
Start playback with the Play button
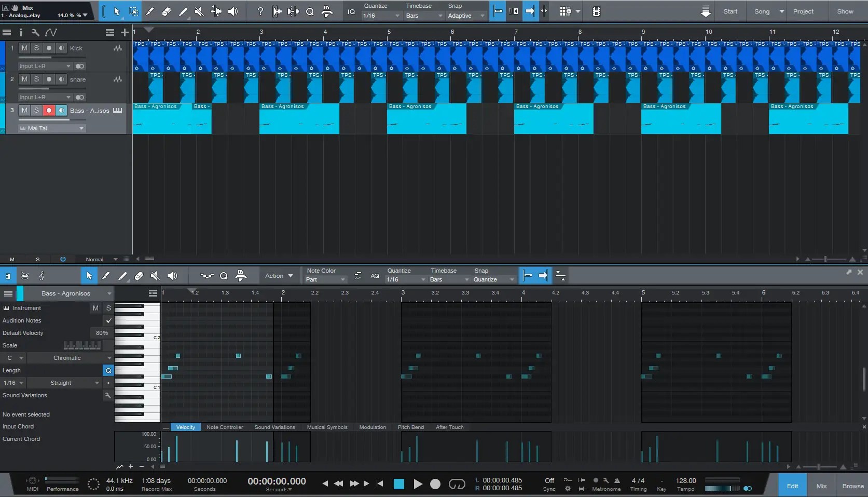point(418,484)
